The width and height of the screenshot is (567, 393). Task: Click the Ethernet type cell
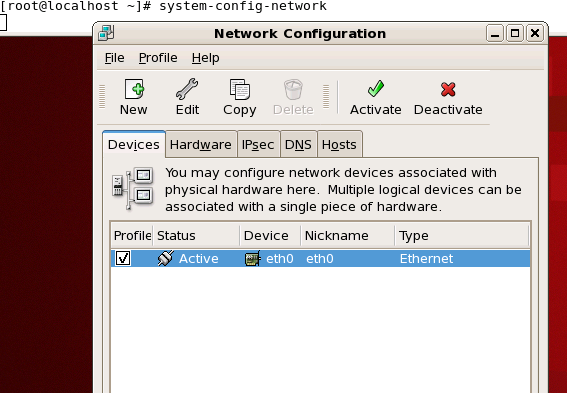[x=426, y=259]
